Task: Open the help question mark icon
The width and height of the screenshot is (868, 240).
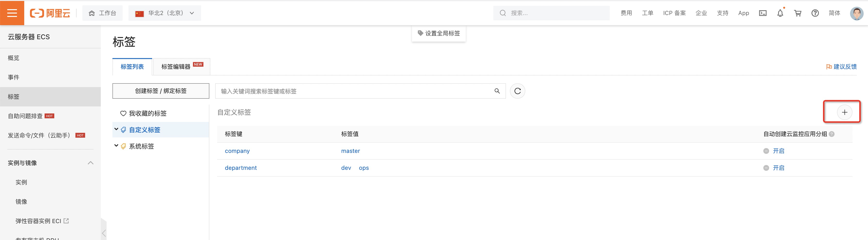Action: click(x=815, y=13)
